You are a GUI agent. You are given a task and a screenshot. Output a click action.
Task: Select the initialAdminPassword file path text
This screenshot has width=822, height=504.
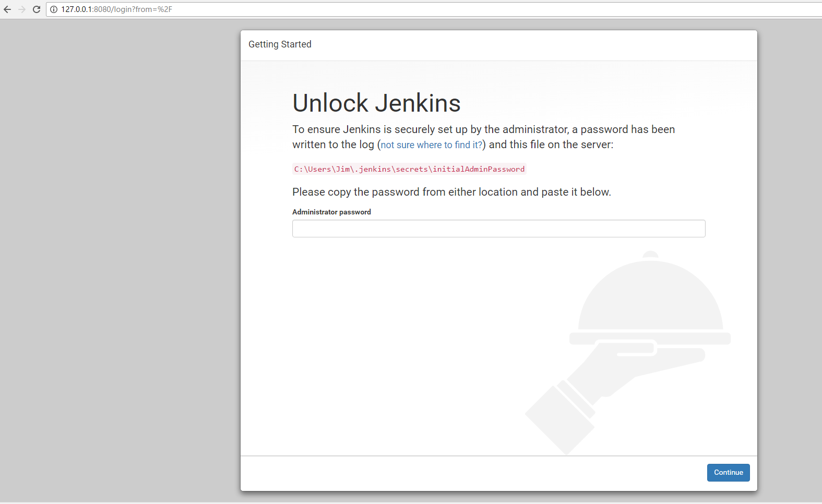click(x=409, y=169)
